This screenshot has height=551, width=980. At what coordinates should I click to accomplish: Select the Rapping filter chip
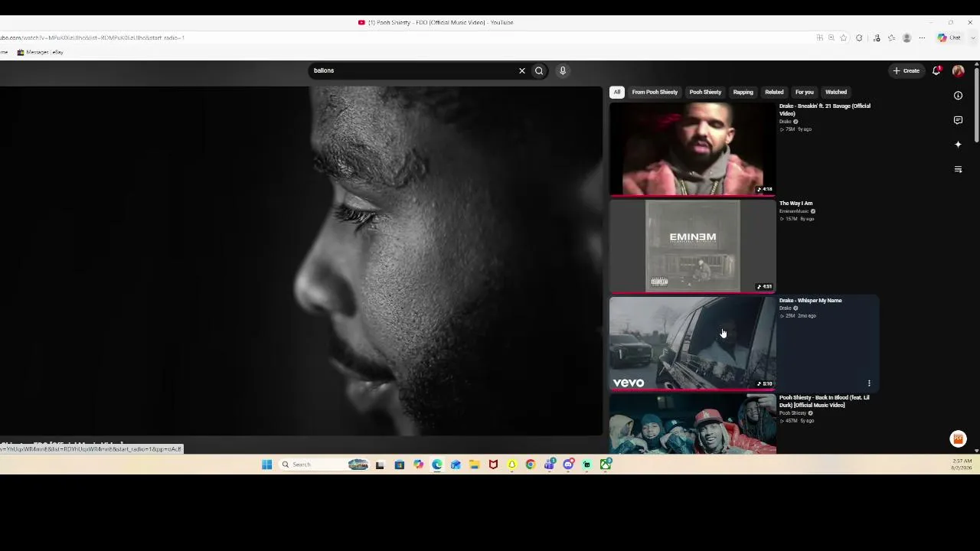click(743, 92)
